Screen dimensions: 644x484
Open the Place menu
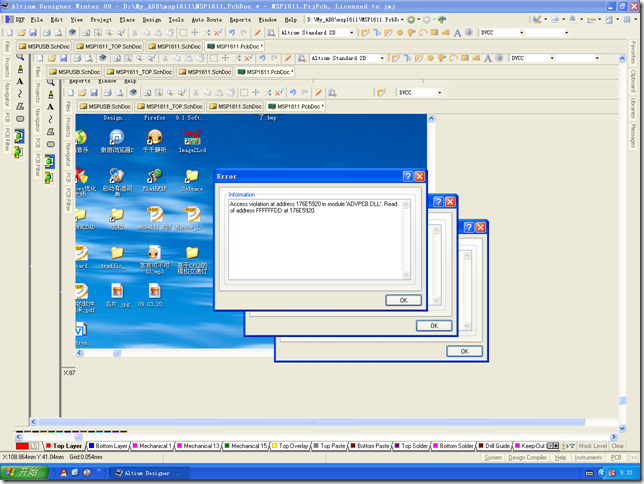click(127, 19)
